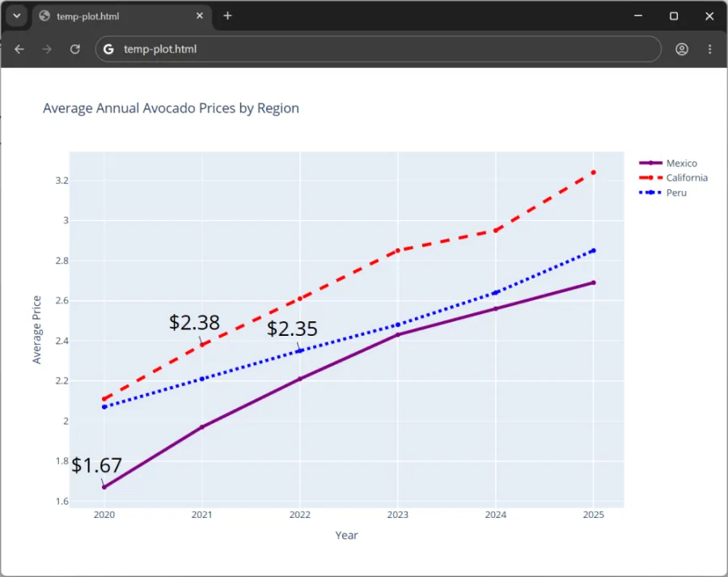Screen dimensions: 728x577
Task: Click the 1.6 y-axis tick label
Action: pos(62,501)
